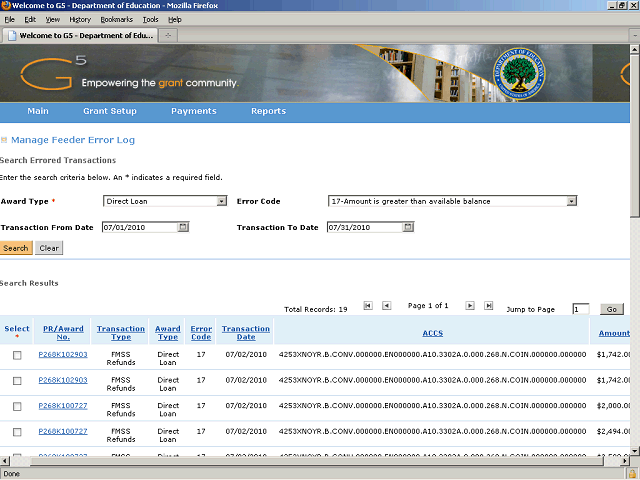
Task: Collapse Manage Feeder Error Log section icon
Action: click(4, 141)
